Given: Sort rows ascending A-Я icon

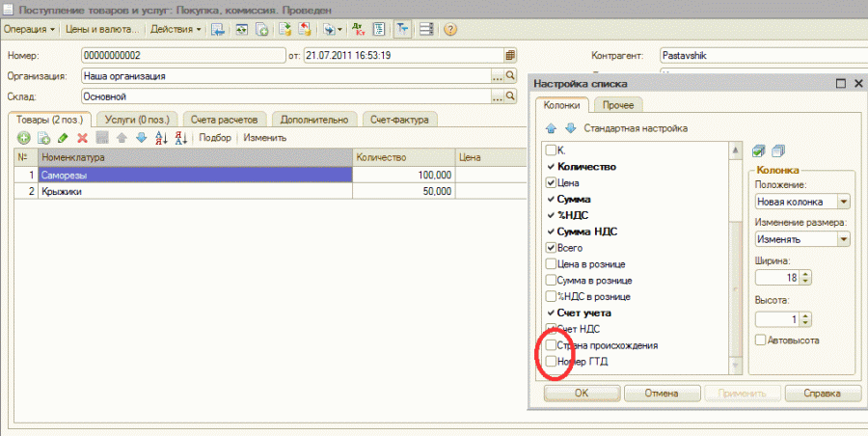Looking at the screenshot, I should tap(161, 138).
